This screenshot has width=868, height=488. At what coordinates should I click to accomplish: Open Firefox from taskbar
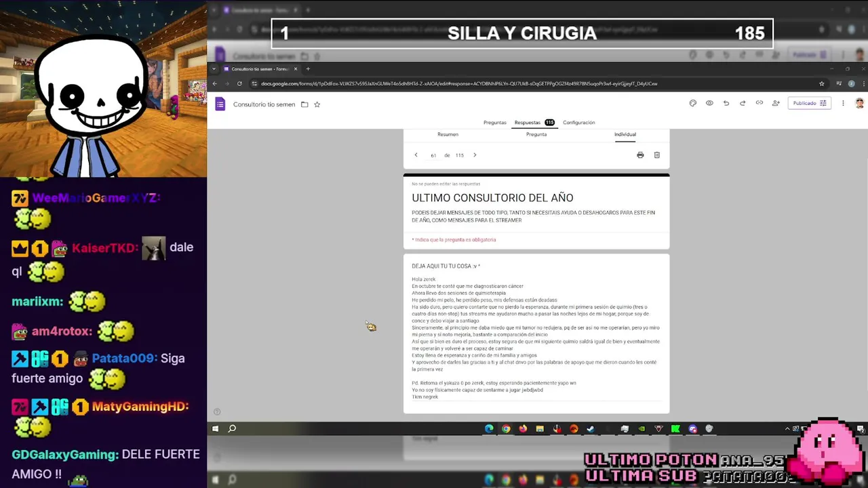pos(523,428)
